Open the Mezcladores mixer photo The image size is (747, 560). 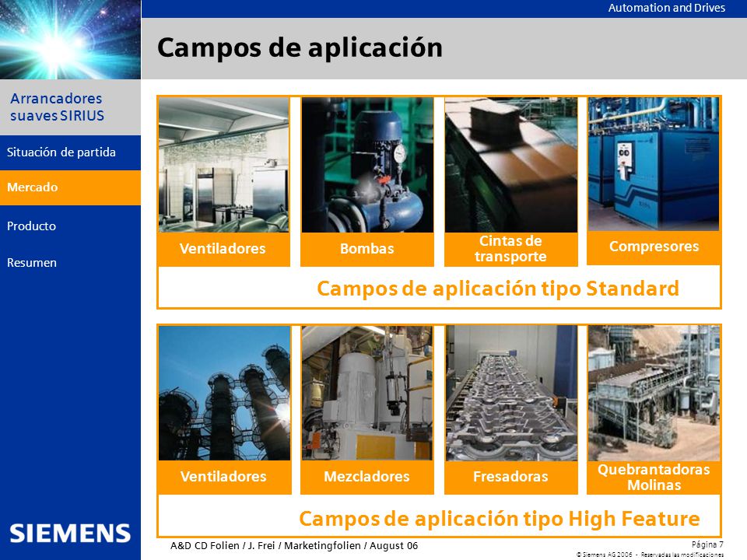[367, 393]
